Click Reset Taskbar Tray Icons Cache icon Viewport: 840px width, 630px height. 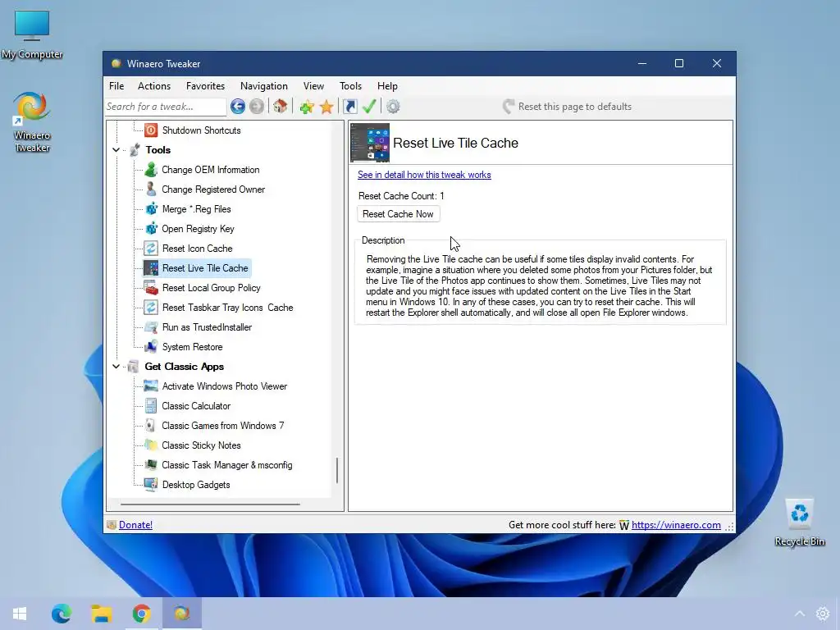[151, 308]
